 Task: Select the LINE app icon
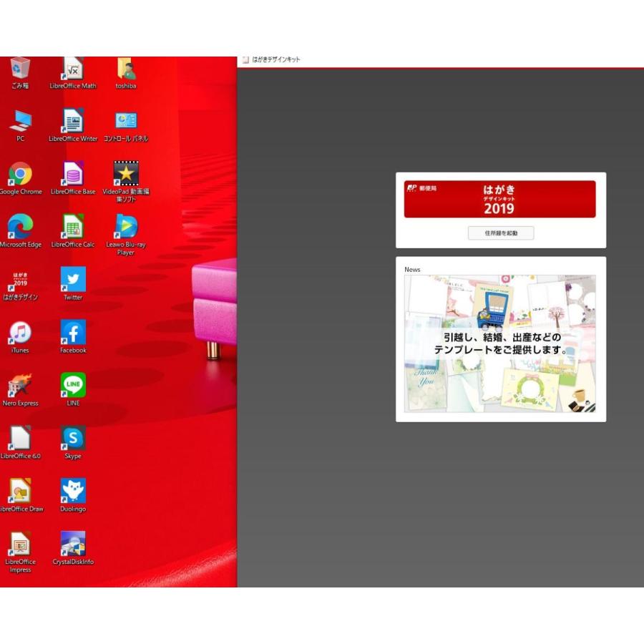[73, 386]
